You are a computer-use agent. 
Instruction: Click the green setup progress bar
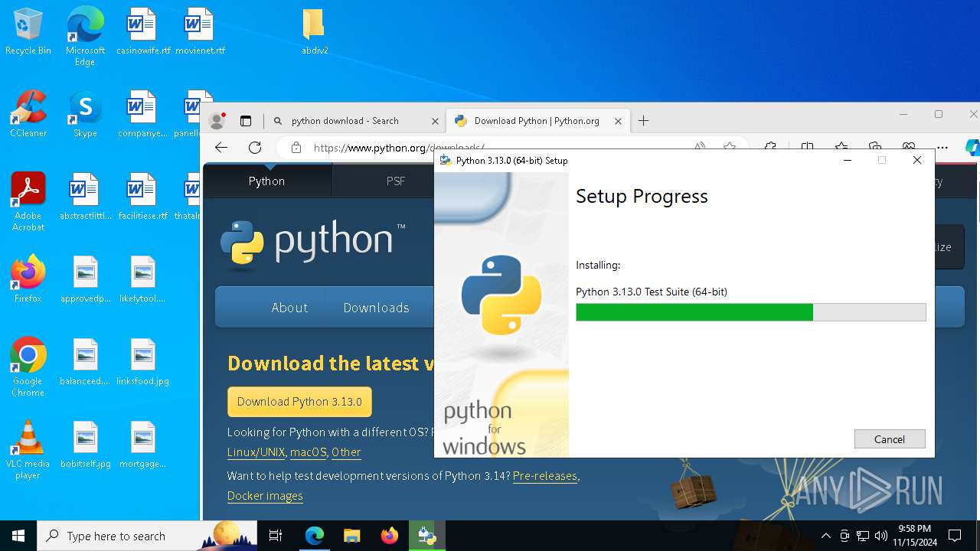click(x=750, y=311)
